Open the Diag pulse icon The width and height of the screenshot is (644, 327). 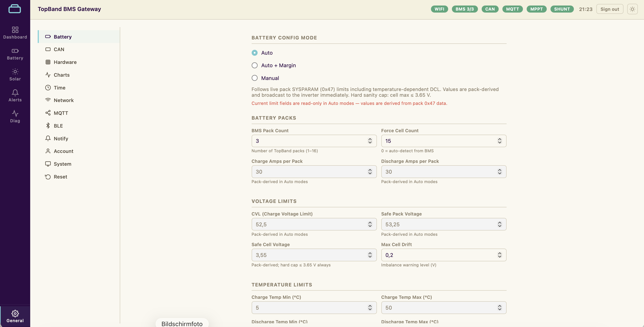click(15, 114)
